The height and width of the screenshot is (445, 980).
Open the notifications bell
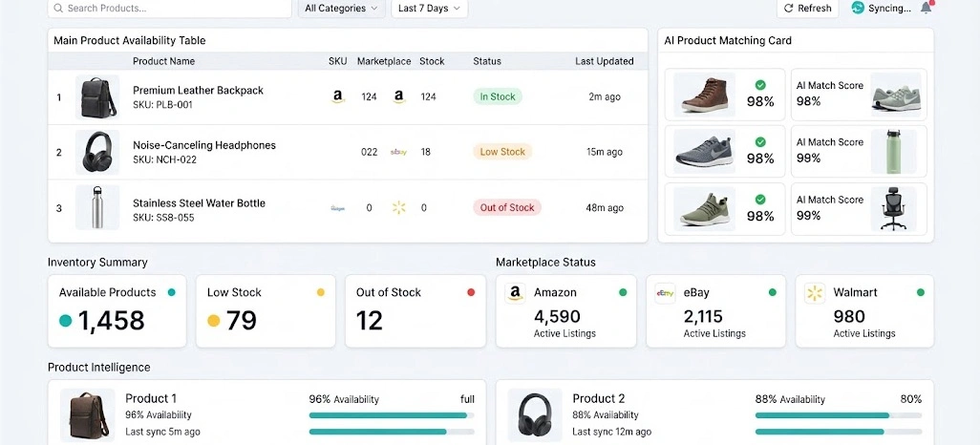coord(927,8)
